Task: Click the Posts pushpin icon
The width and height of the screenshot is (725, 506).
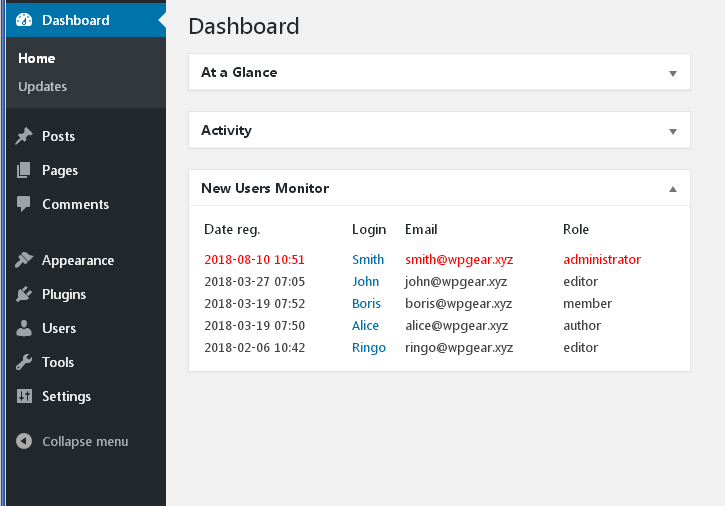Action: [24, 136]
